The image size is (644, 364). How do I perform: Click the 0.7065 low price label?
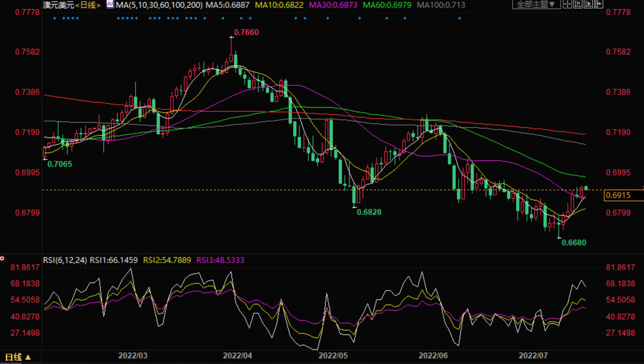(x=60, y=164)
